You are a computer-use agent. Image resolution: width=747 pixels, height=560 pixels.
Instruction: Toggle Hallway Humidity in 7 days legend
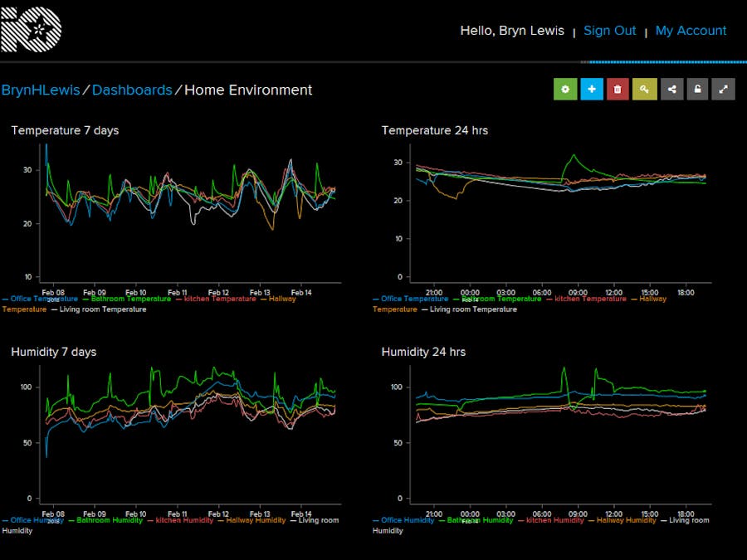click(x=256, y=520)
